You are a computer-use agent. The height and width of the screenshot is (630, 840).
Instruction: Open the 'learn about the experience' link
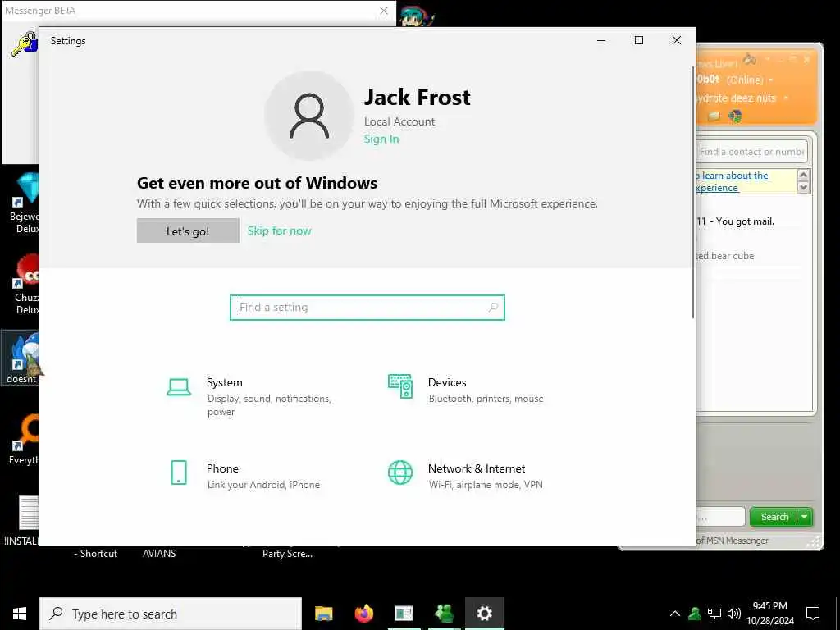coord(733,181)
